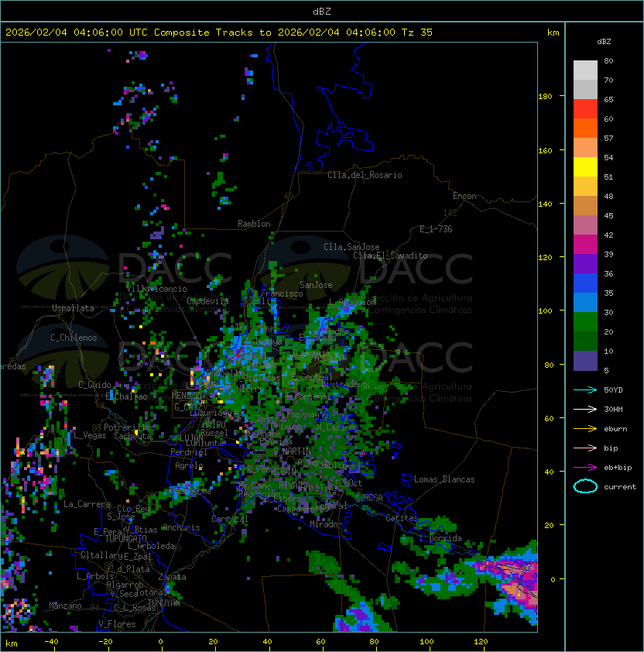Click the '180' tick on the vertical km axis
The width and height of the screenshot is (644, 652).
545,97
